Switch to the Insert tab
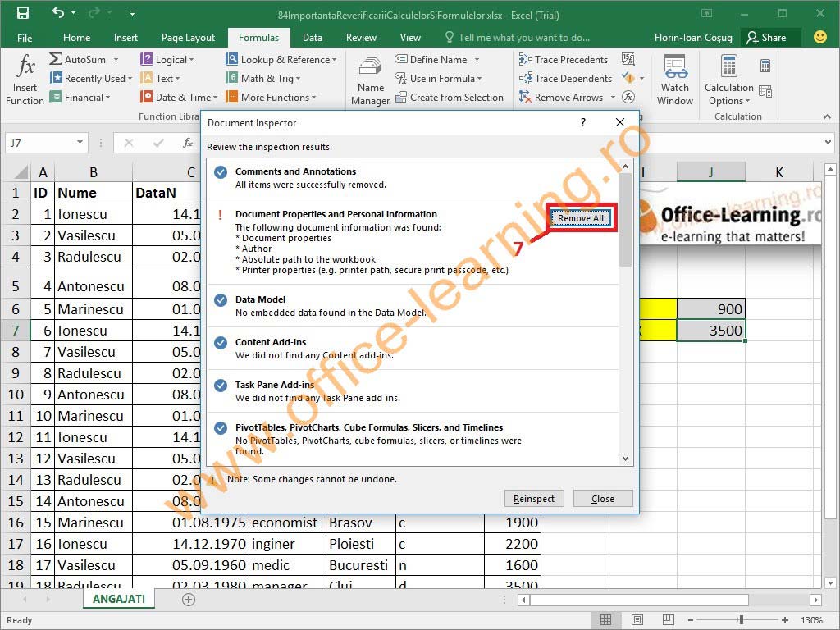 [x=126, y=38]
